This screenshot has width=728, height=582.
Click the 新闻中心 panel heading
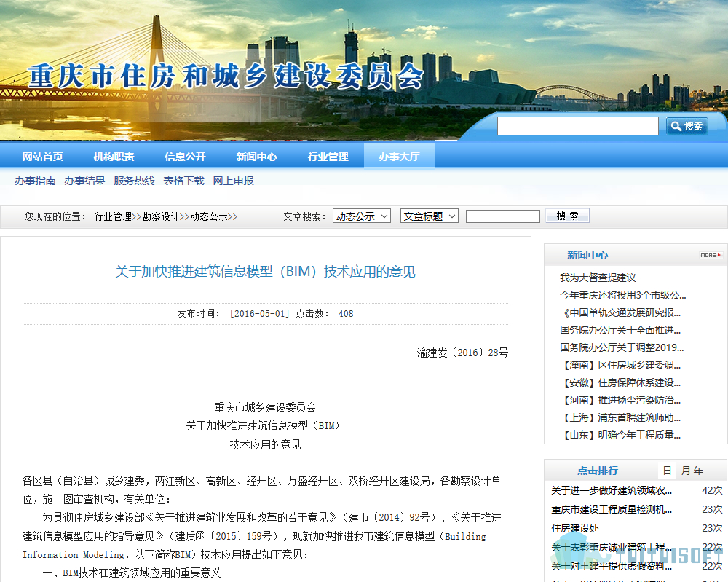(x=587, y=255)
